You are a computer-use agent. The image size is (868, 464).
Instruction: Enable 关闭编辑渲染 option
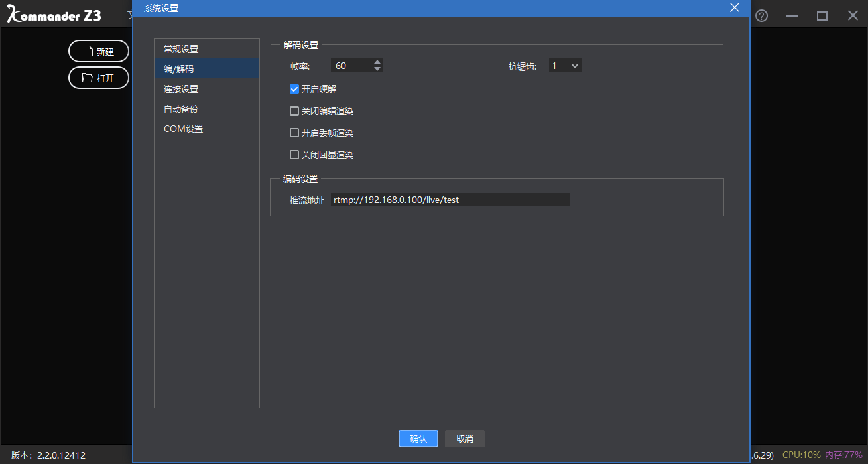[294, 110]
